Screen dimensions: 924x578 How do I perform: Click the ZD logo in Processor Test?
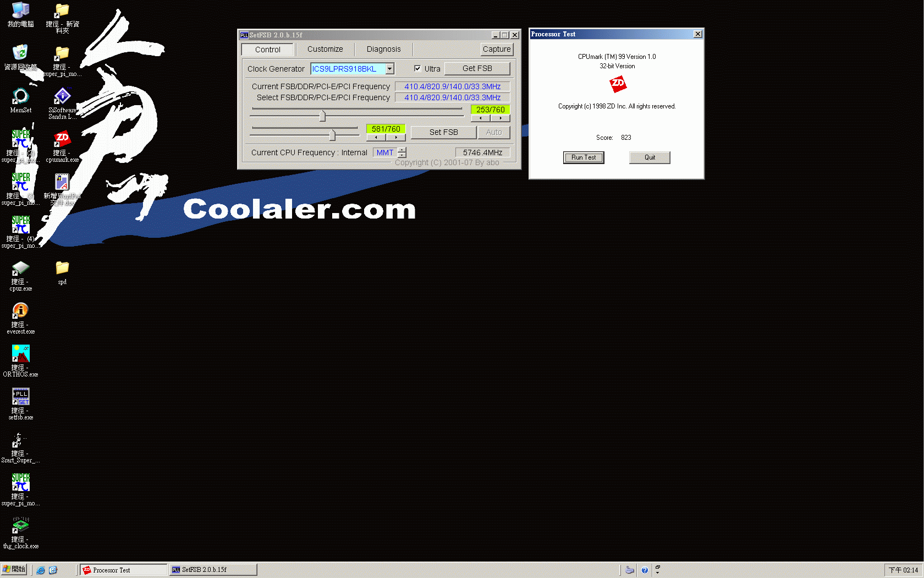(x=618, y=84)
